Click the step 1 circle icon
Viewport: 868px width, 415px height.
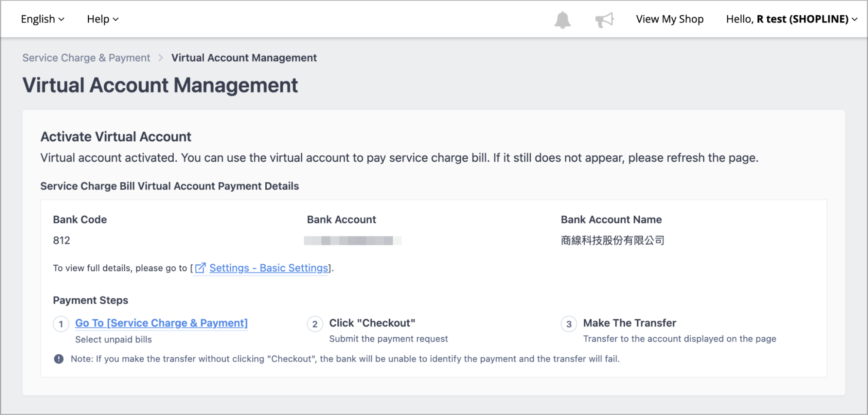pyautogui.click(x=61, y=324)
